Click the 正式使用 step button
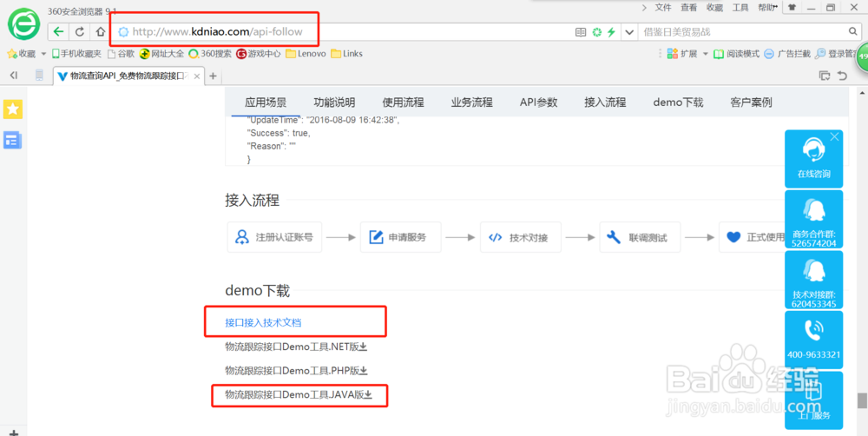This screenshot has height=436, width=868. (x=753, y=237)
